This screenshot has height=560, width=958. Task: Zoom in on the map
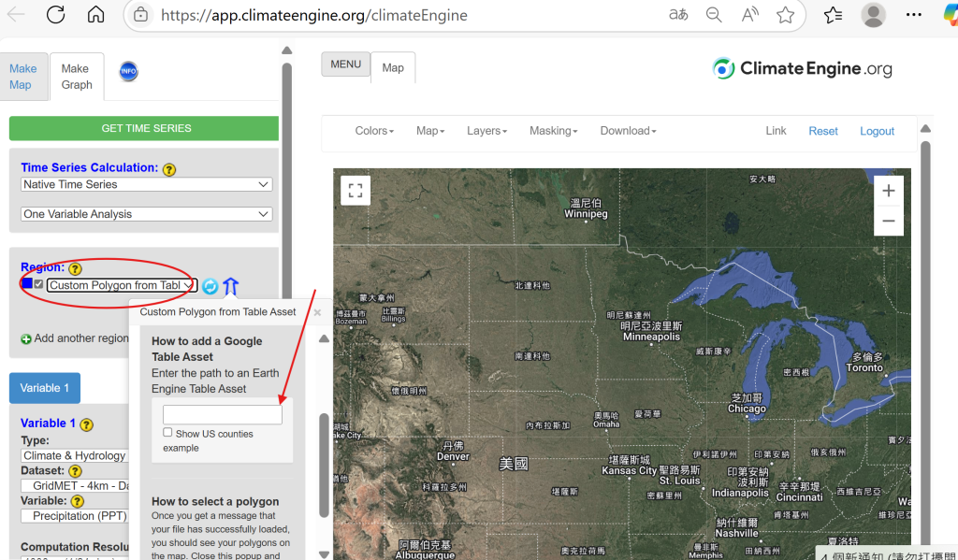pos(889,191)
